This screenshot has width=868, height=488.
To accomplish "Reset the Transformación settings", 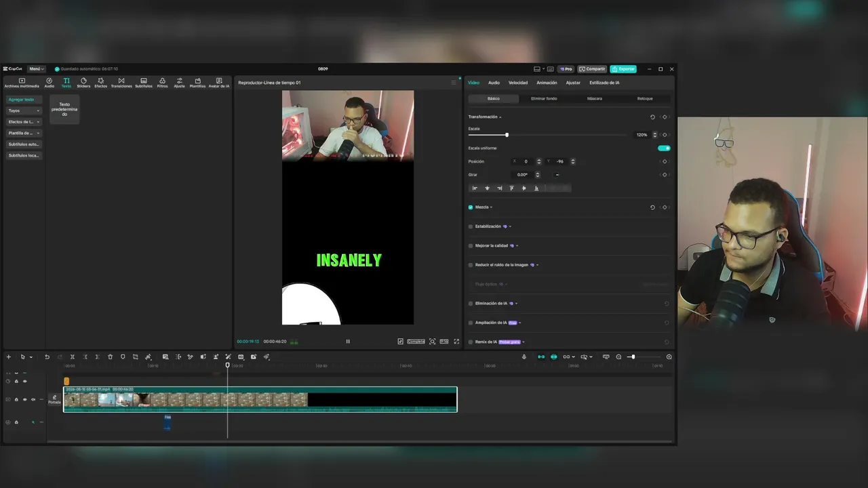I will point(652,117).
